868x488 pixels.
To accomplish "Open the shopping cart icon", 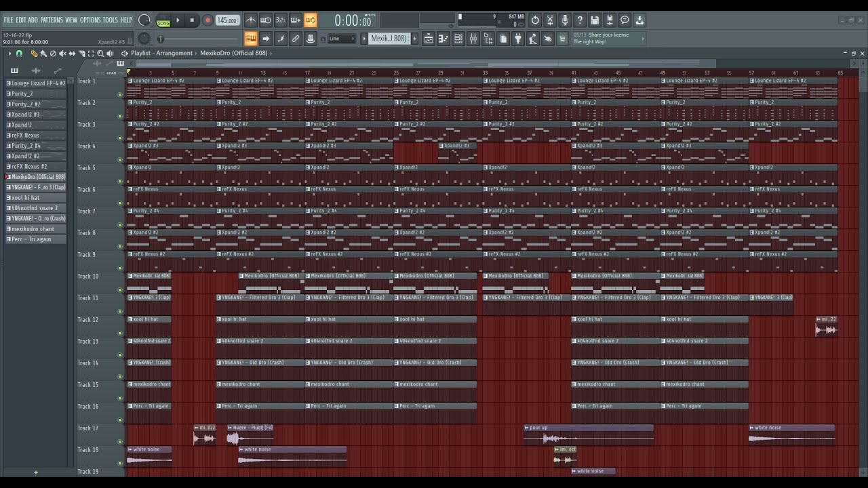I will point(562,39).
